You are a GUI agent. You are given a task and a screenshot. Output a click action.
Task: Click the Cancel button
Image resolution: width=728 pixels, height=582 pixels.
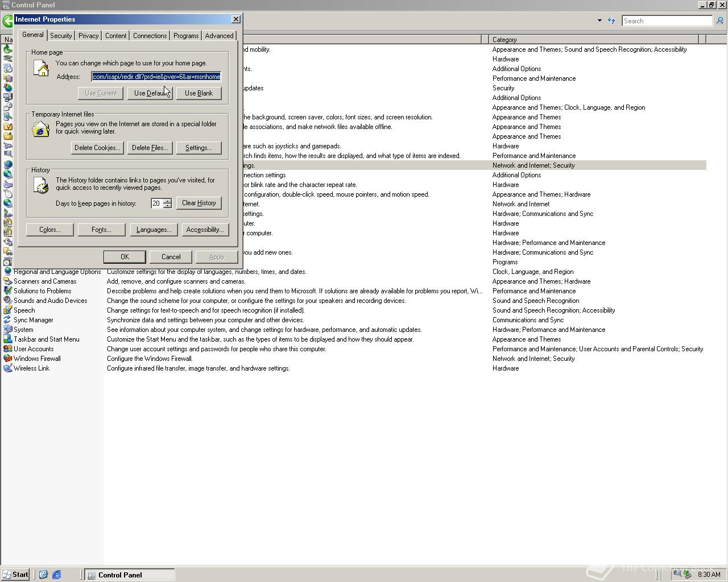point(171,257)
